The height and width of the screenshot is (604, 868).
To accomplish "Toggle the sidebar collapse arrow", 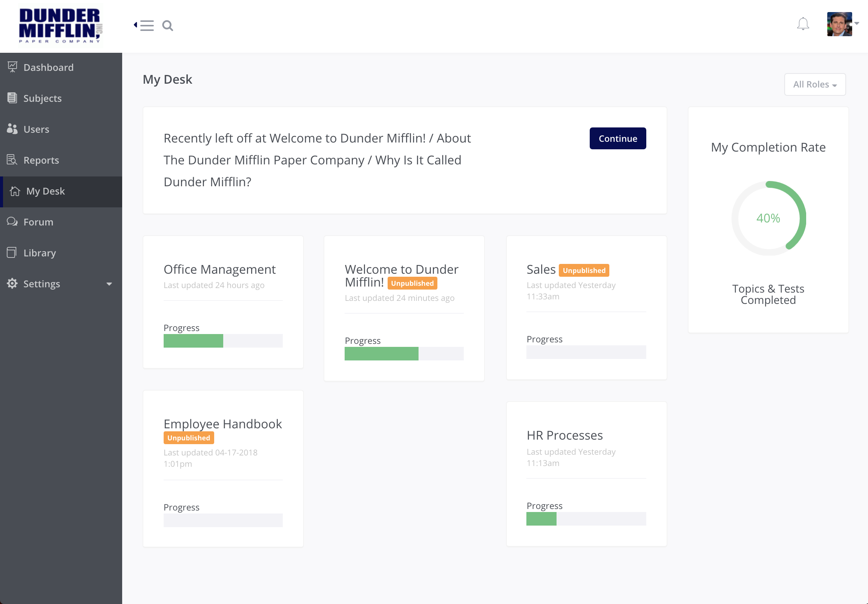I will 135,24.
